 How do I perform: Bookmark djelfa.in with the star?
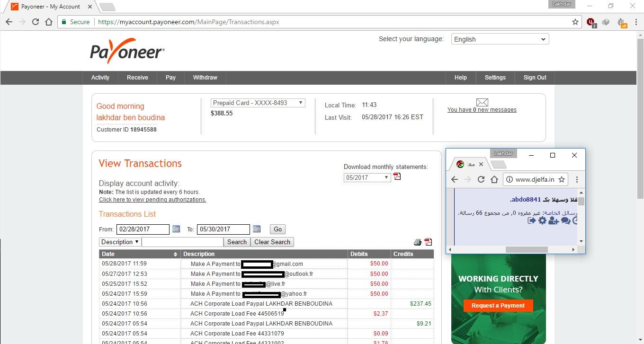562,179
